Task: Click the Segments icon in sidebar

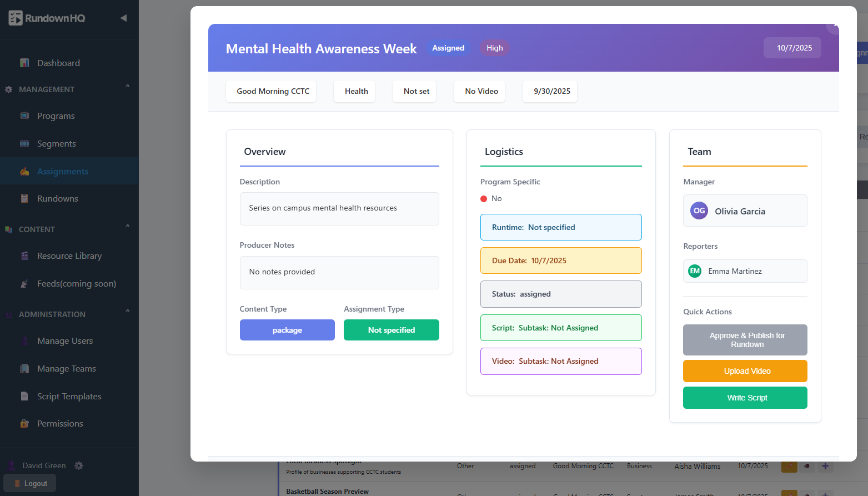Action: click(x=24, y=143)
